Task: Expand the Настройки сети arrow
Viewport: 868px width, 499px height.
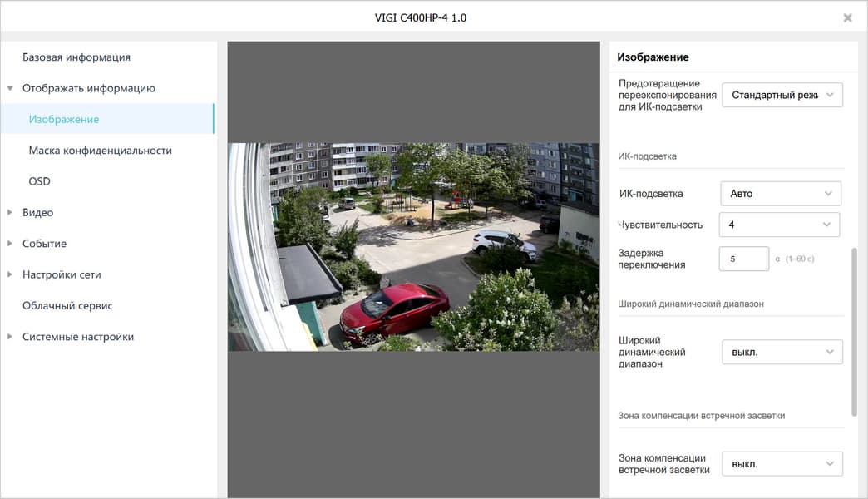Action: coord(10,274)
